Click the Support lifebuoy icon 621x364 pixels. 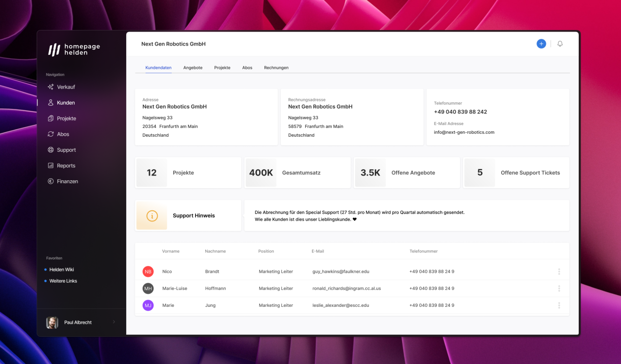(x=50, y=150)
